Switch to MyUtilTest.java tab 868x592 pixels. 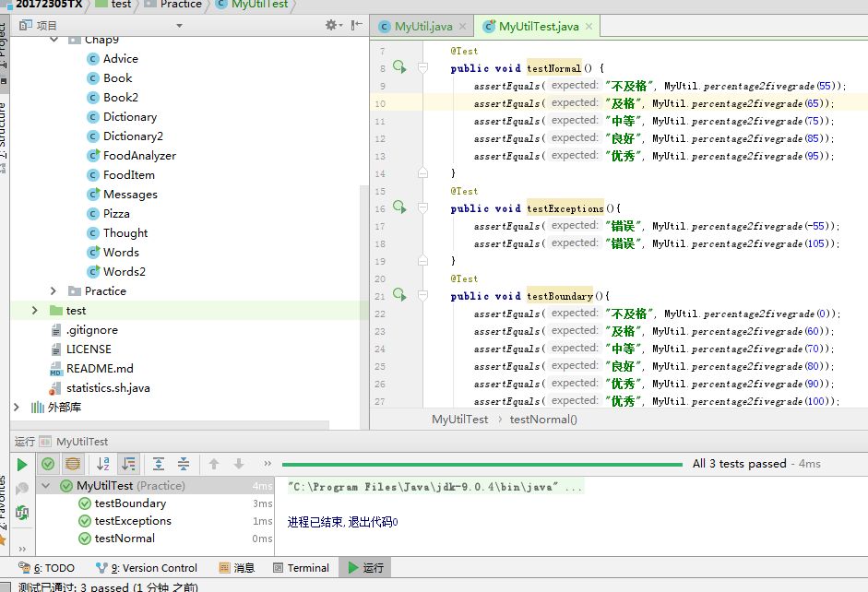538,26
